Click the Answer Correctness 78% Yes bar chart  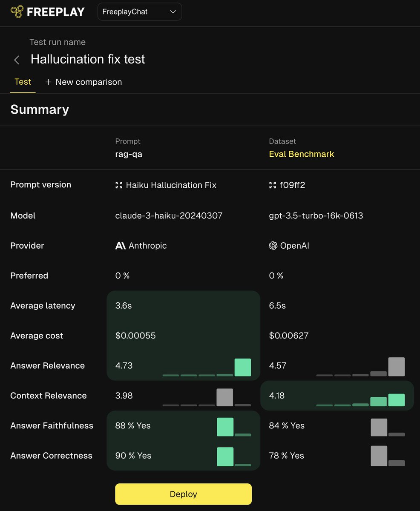[388, 456]
